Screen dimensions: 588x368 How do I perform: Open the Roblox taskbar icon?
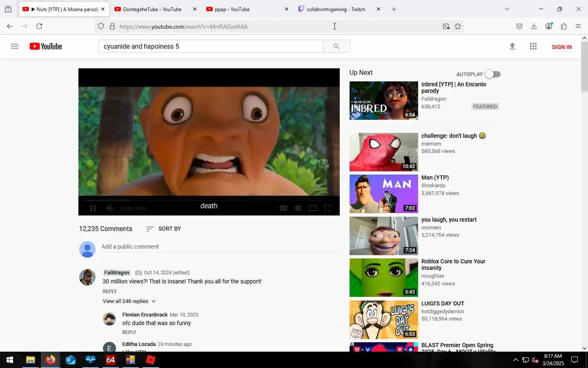click(151, 360)
